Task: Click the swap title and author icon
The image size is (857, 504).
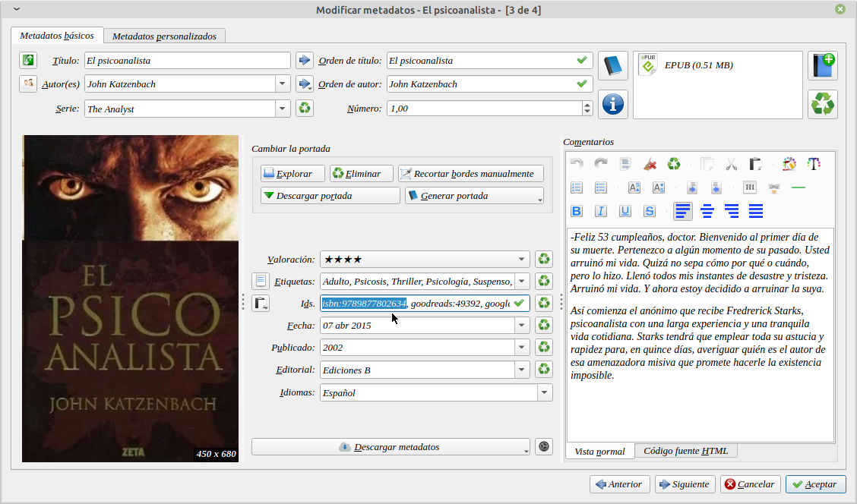Action: tap(28, 60)
